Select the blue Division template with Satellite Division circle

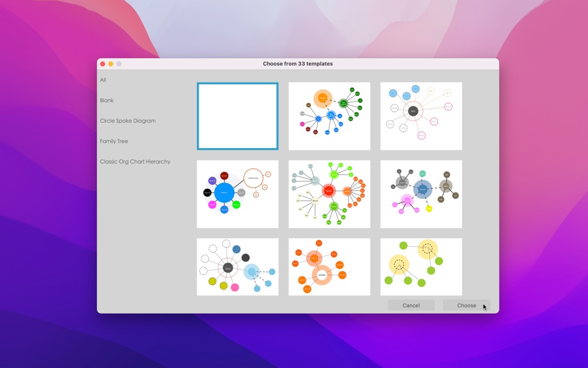(x=238, y=193)
